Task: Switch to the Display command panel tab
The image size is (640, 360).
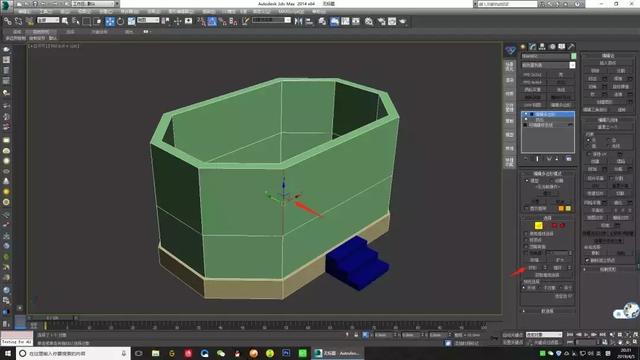Action: click(562, 47)
